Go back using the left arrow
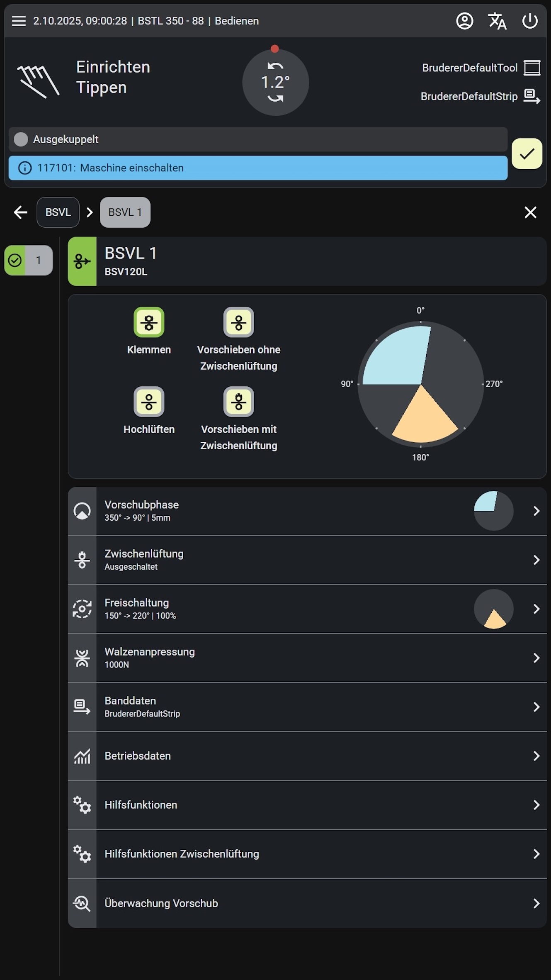 click(20, 212)
